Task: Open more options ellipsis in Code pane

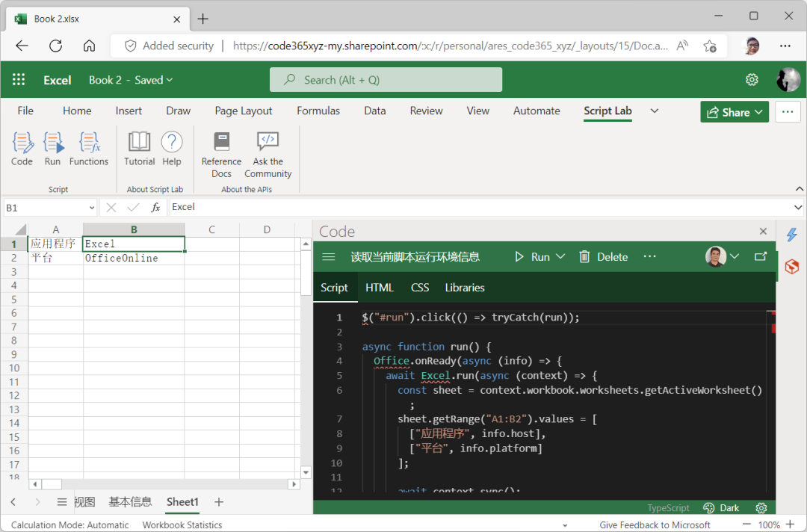Action: [x=650, y=256]
